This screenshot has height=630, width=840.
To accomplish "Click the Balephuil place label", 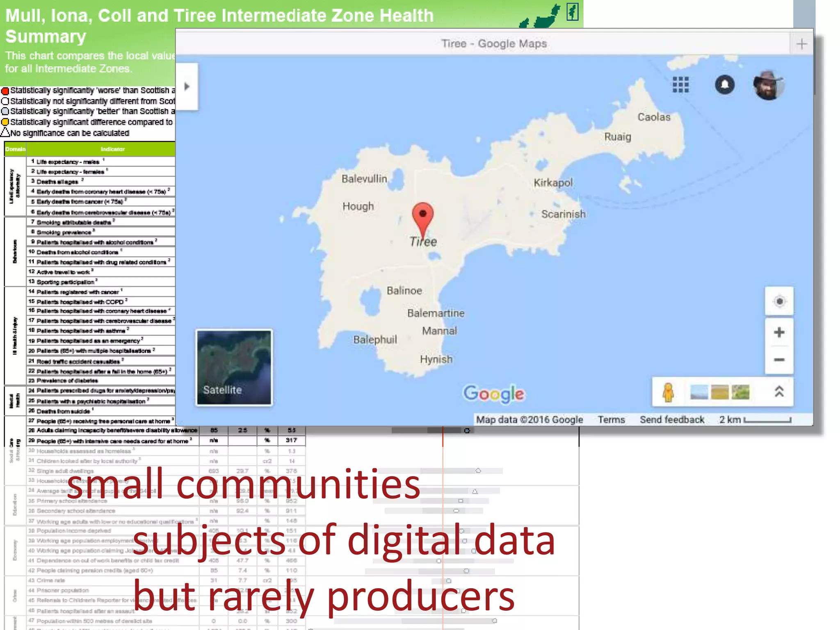I will (375, 340).
